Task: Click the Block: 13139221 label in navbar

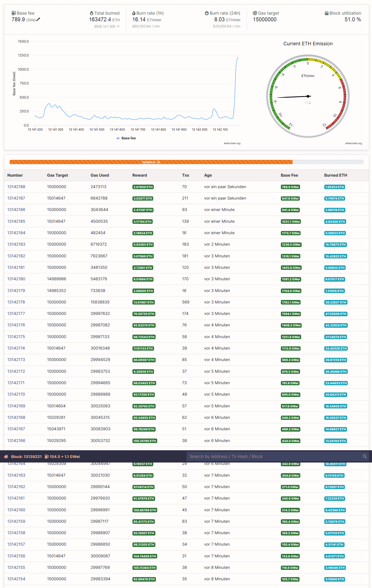Action: click(26, 456)
